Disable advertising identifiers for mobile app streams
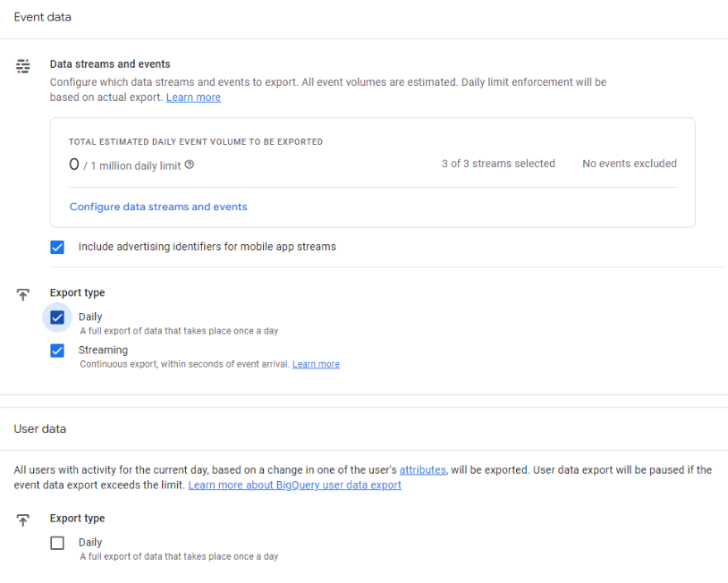This screenshot has height=583, width=728. click(57, 247)
